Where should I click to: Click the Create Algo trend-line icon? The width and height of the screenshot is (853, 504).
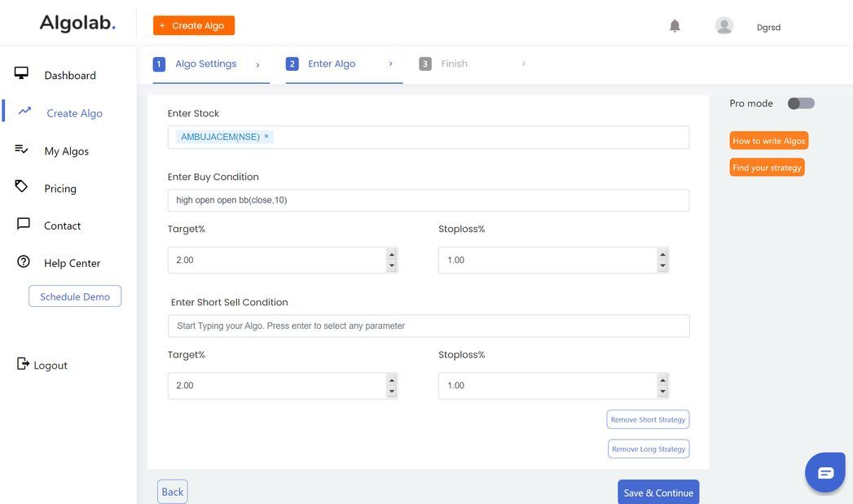coord(24,111)
